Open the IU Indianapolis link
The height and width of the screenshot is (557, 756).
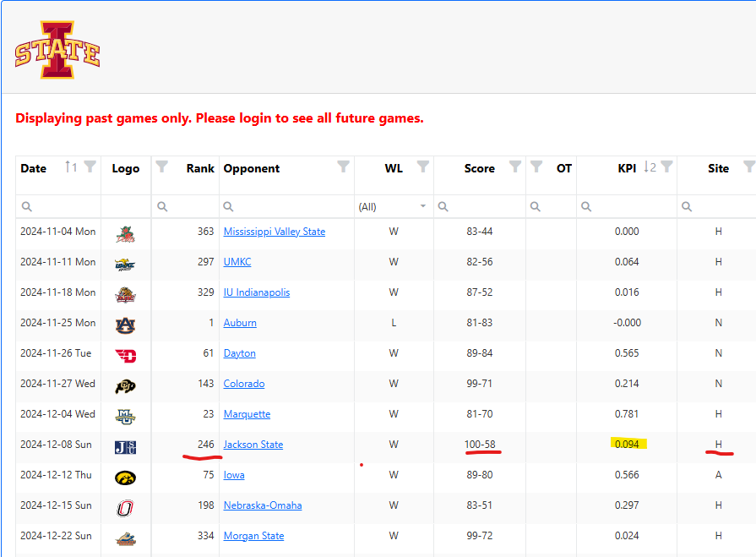pyautogui.click(x=257, y=292)
